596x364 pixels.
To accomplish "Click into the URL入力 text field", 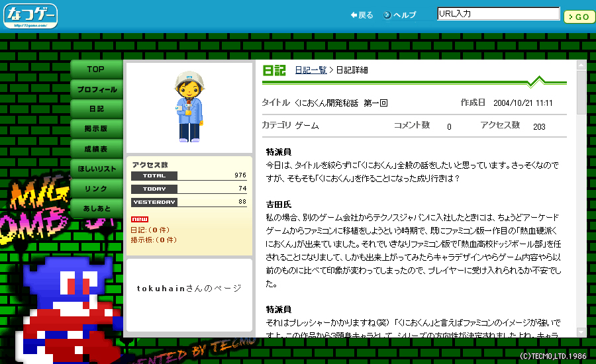I will pyautogui.click(x=498, y=15).
